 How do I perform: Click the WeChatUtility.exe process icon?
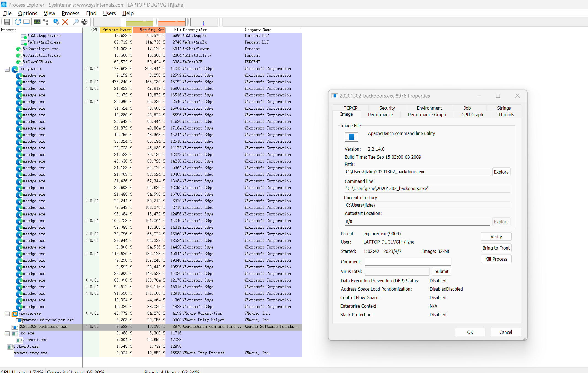[x=19, y=55]
